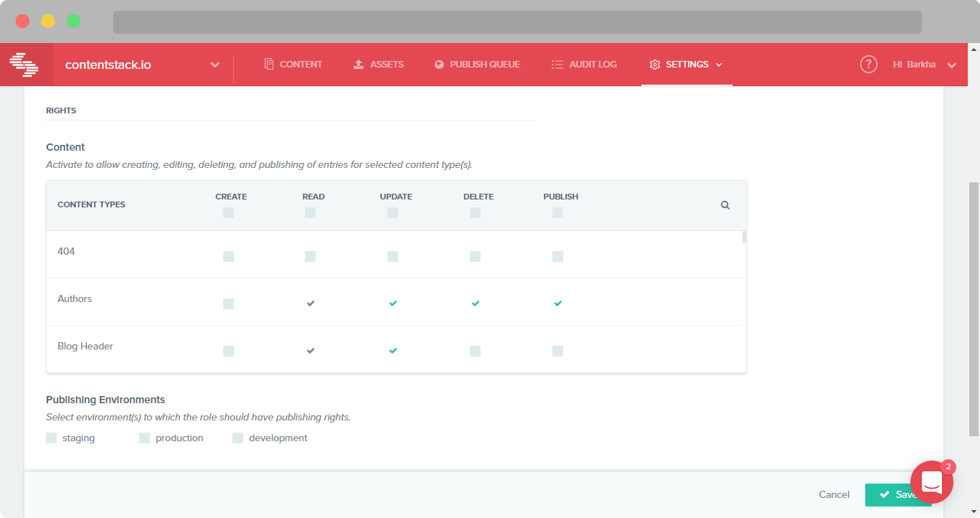Click the Content Types column header

coord(91,204)
